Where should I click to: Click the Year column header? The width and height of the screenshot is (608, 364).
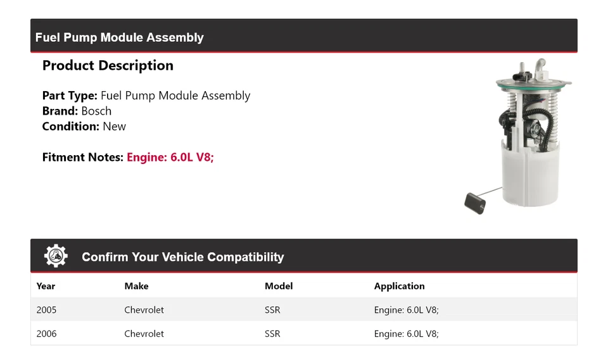(46, 286)
